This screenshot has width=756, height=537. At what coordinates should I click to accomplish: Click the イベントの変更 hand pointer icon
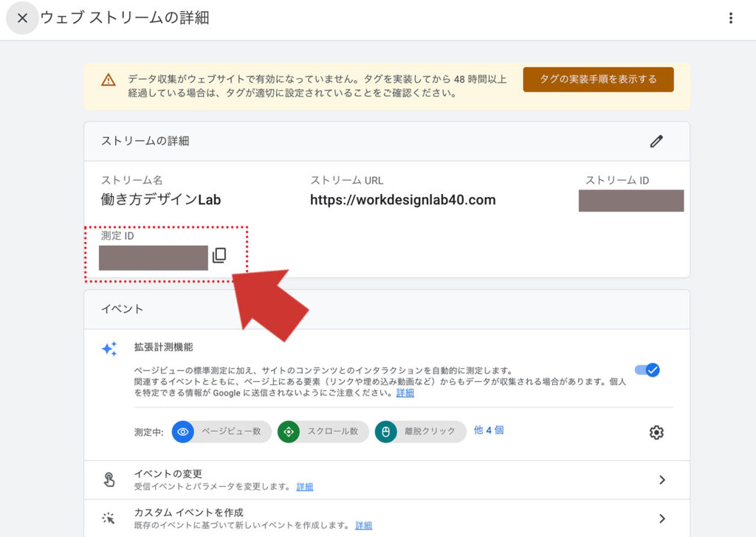[x=109, y=479]
